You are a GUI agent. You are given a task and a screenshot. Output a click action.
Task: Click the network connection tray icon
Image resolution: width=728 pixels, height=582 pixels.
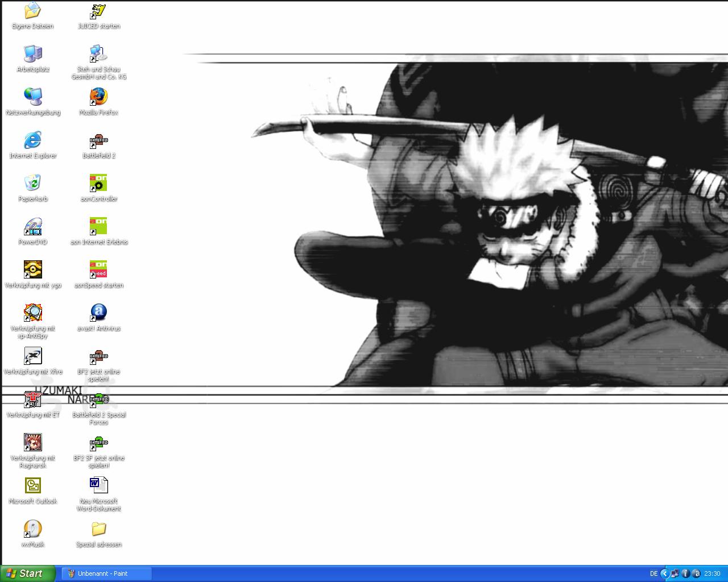coord(675,574)
